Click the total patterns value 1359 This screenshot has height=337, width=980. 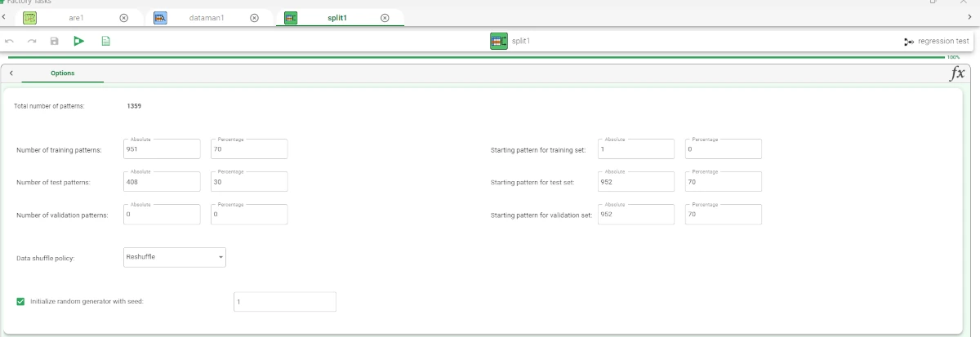point(134,105)
